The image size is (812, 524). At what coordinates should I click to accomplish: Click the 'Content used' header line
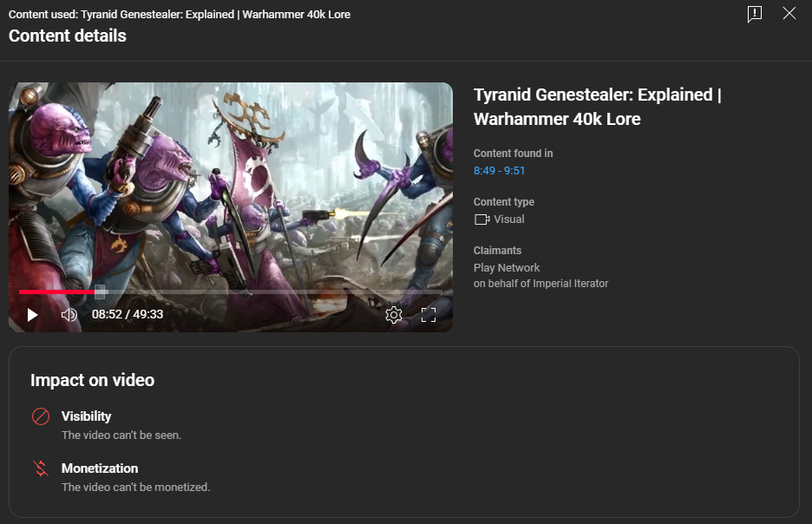(180, 15)
